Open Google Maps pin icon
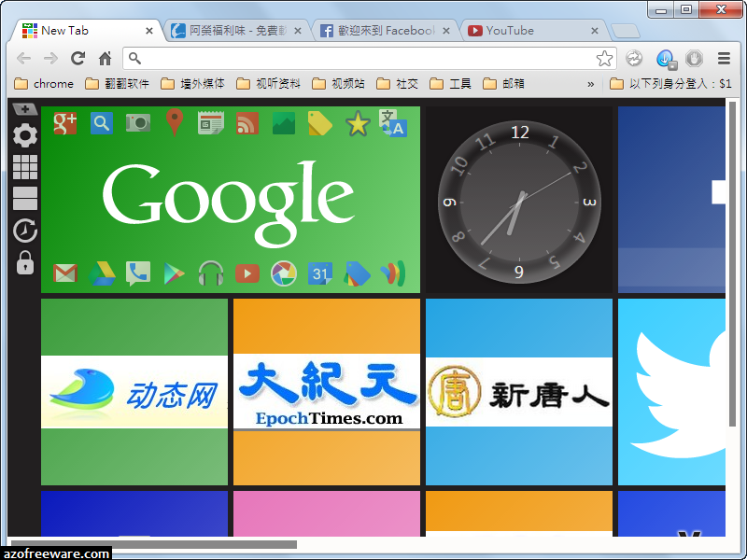747x560 pixels. click(x=175, y=122)
